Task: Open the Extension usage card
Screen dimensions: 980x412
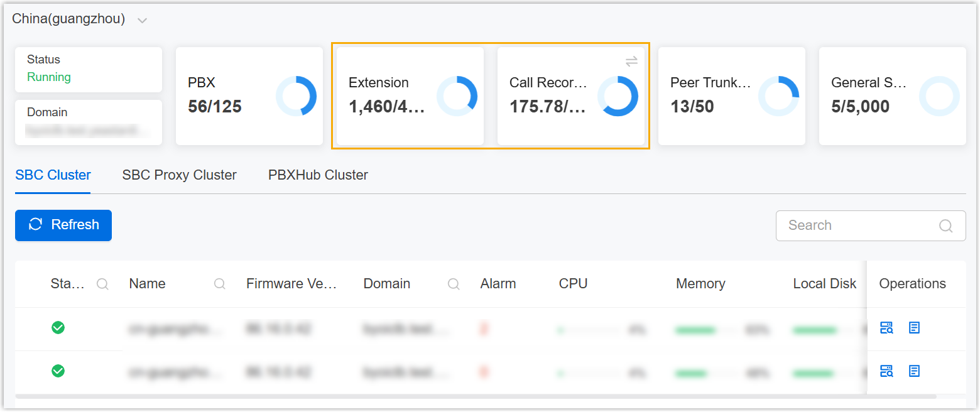Action: [410, 96]
